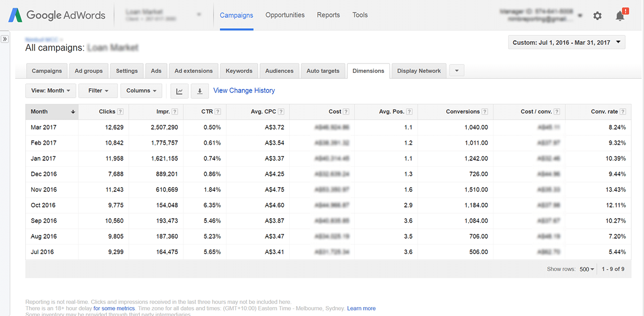Switch to the Settings tab
Screen dimensions: 644x316
pos(127,71)
